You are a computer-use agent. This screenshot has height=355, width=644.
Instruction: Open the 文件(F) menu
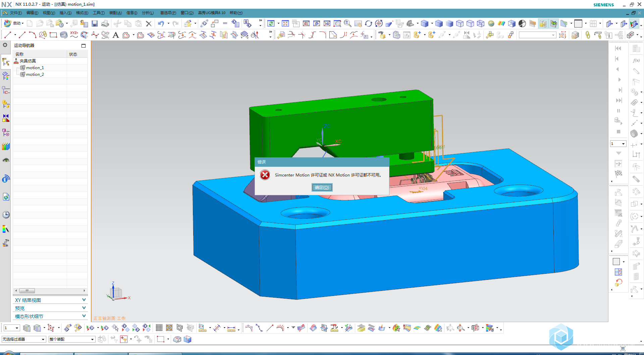click(16, 13)
